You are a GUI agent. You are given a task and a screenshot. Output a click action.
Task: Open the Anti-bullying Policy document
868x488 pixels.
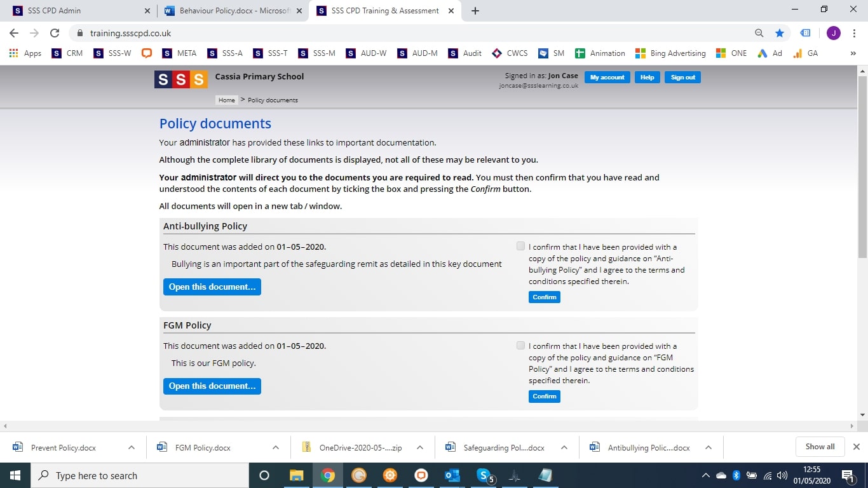pyautogui.click(x=212, y=287)
